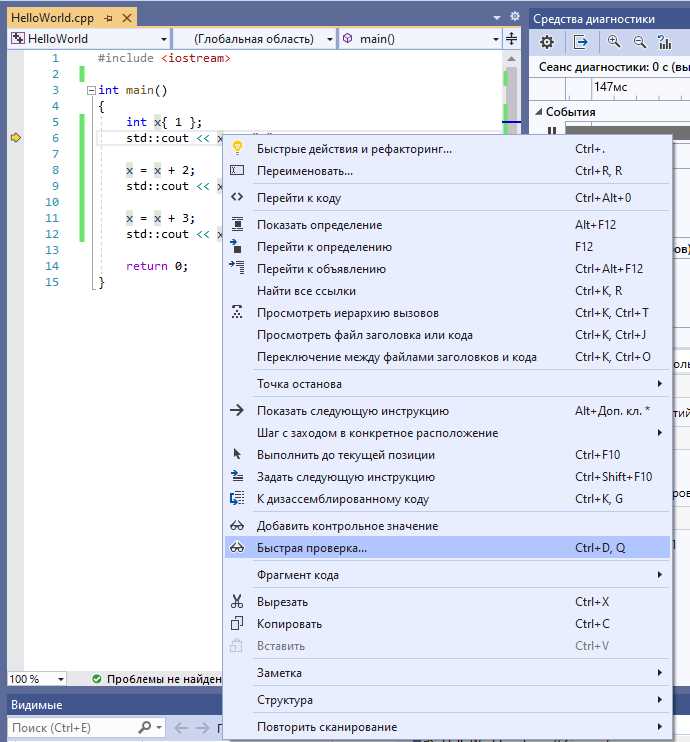Screen dimensions: 690x742
Task: Select Переключение между файлами заголовков и кода
Action: pyautogui.click(x=447, y=357)
